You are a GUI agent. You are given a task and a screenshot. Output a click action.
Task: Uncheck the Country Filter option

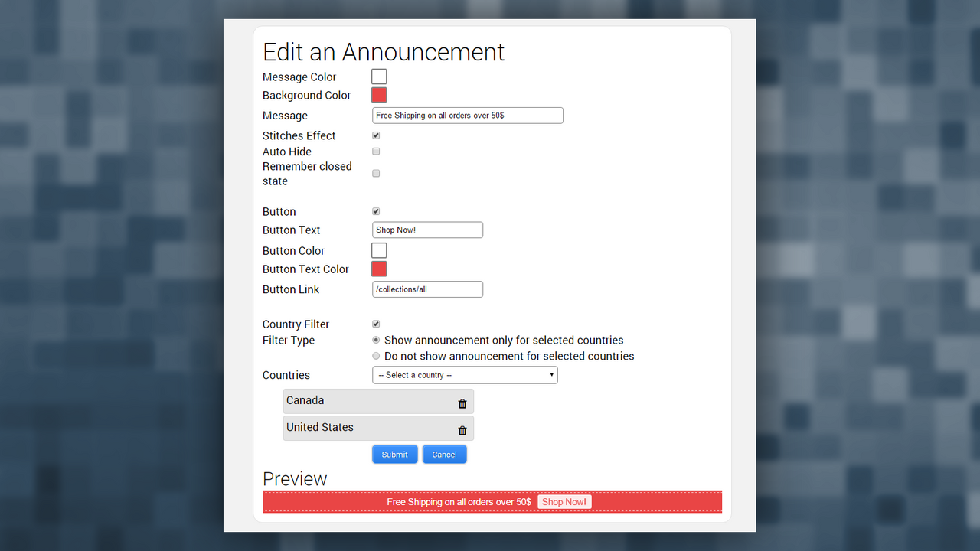pos(375,323)
